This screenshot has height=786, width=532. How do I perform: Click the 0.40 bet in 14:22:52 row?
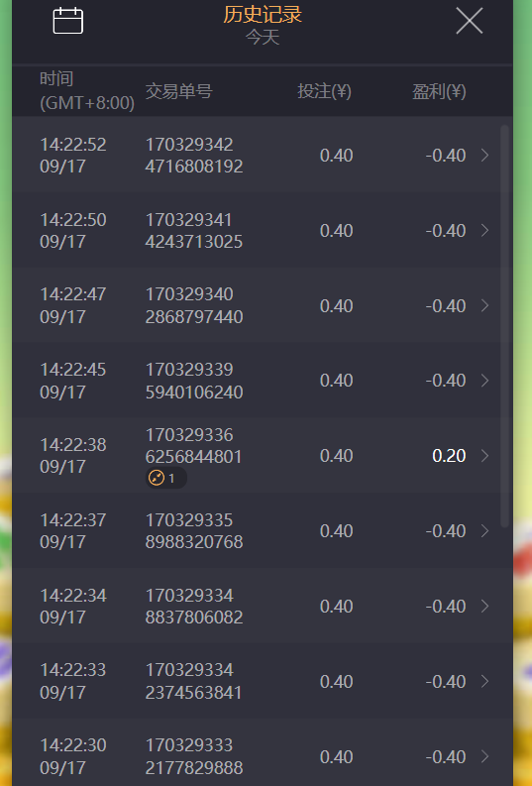[x=337, y=156]
